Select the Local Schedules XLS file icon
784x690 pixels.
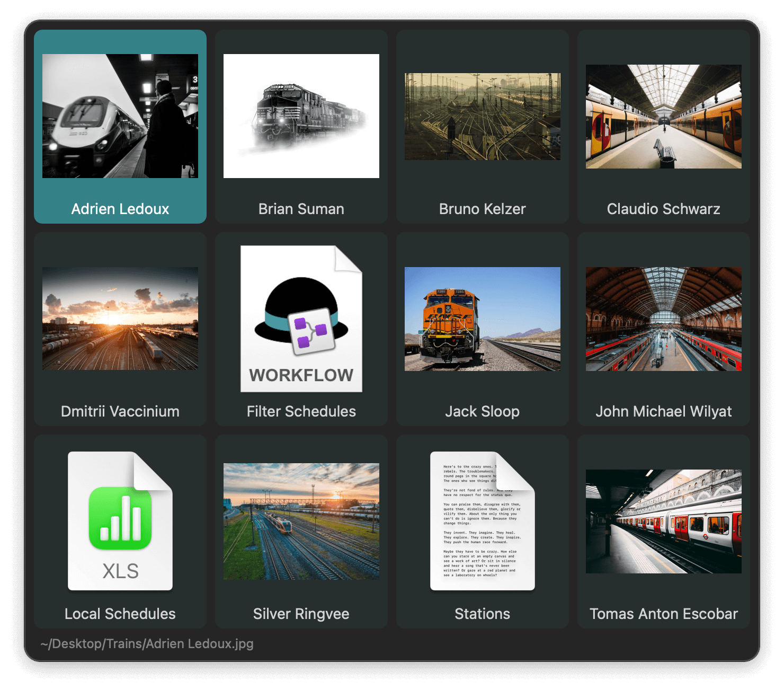[120, 521]
